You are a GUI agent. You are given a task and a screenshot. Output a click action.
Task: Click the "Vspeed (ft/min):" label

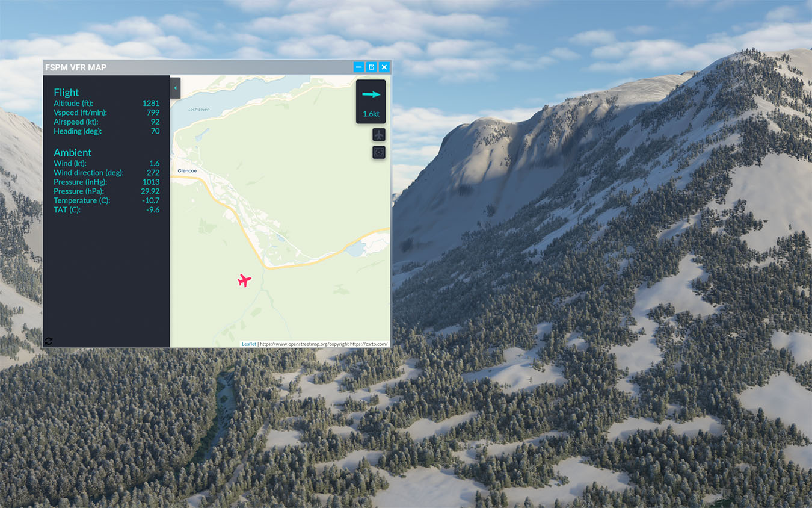tap(81, 113)
